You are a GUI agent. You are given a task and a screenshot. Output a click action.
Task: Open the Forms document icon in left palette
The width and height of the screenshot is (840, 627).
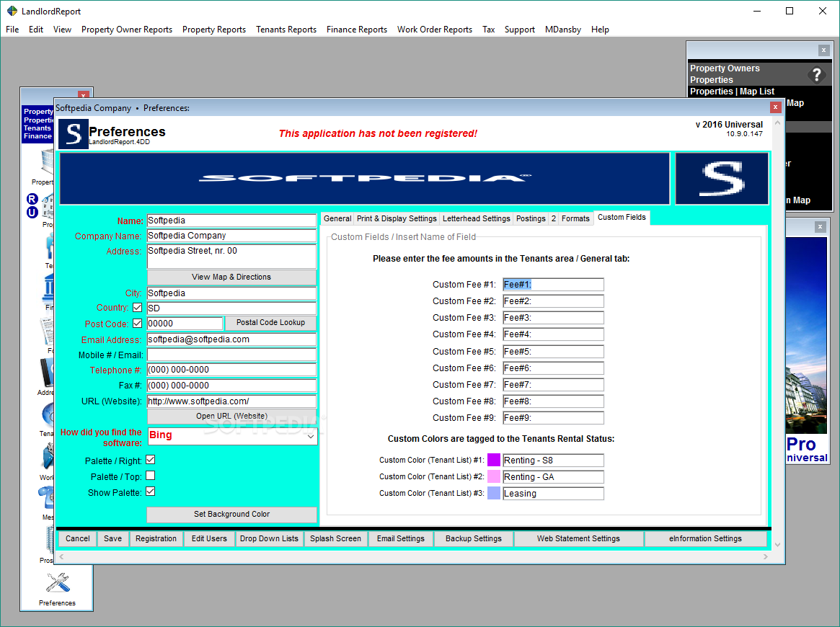(x=48, y=331)
